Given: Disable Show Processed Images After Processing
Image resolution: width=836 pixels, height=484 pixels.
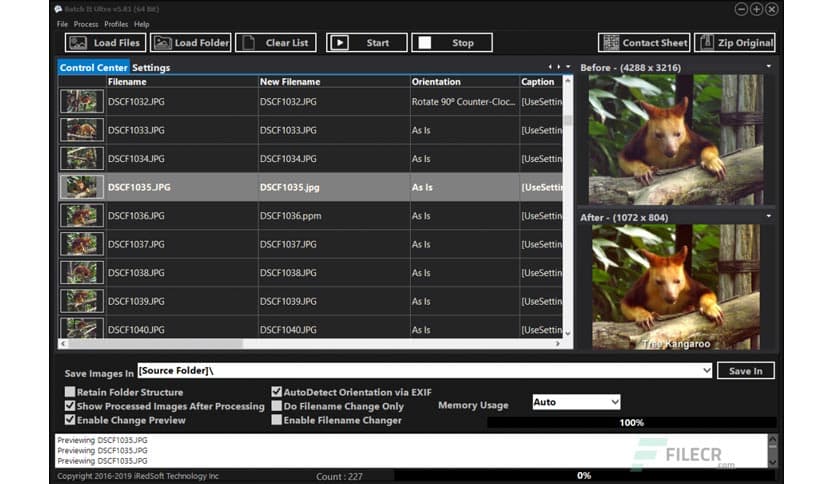Looking at the screenshot, I should tap(70, 406).
